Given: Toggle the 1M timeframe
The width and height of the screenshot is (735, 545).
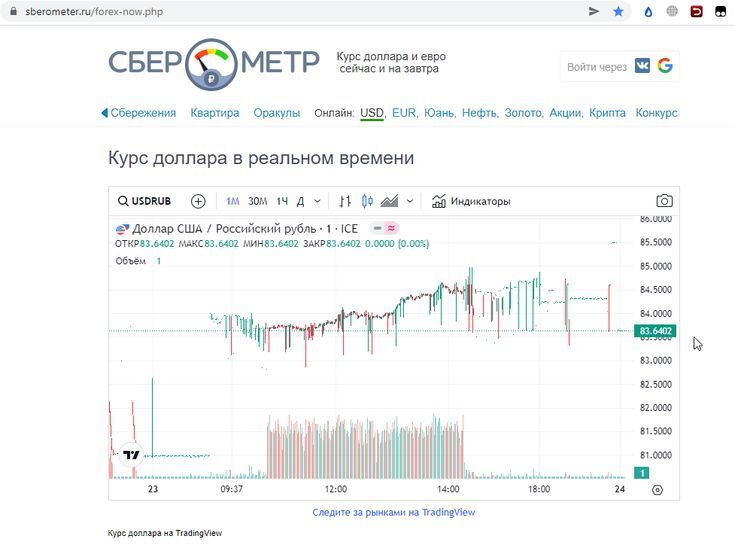Looking at the screenshot, I should [x=232, y=202].
